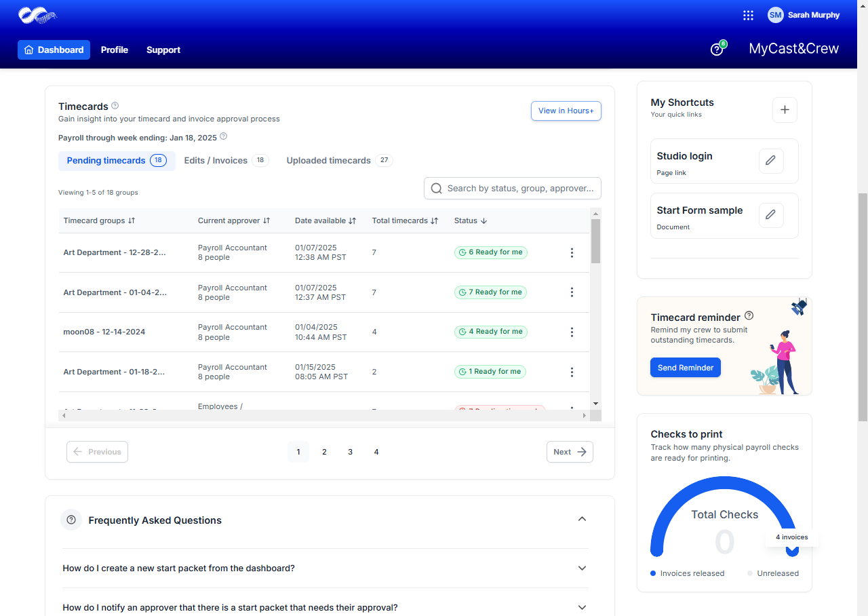This screenshot has height=616, width=868.
Task: Click the Cast & Crew infinity logo
Action: pos(38,15)
